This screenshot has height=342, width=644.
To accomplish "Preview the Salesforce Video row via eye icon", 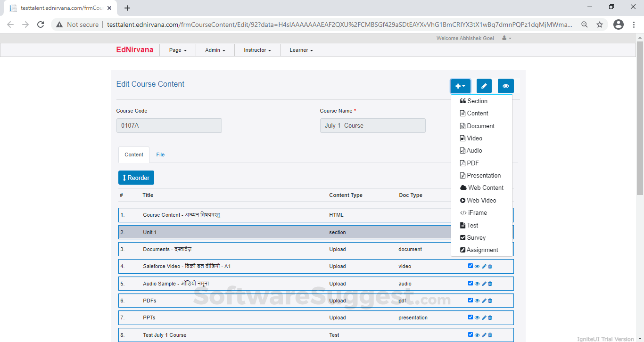I will click(477, 266).
